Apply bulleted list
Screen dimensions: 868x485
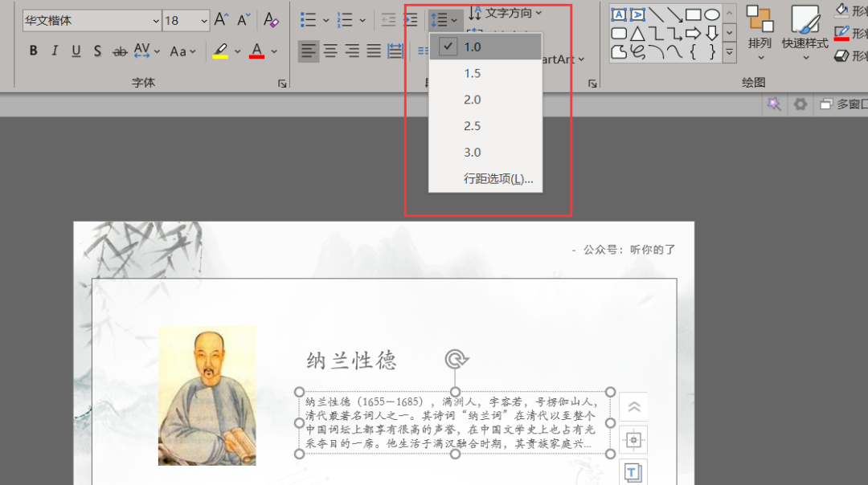click(x=309, y=20)
